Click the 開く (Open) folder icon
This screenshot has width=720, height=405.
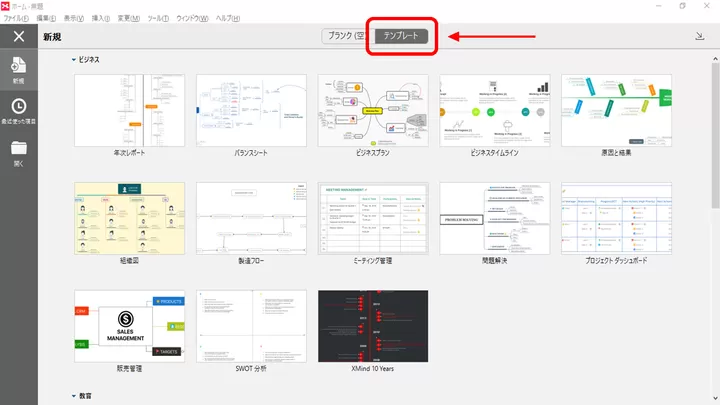tap(18, 152)
